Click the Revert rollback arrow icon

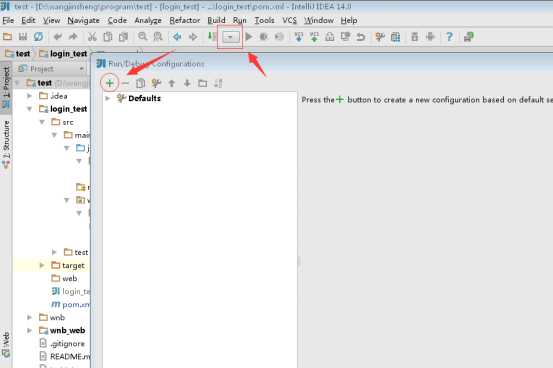coord(360,36)
